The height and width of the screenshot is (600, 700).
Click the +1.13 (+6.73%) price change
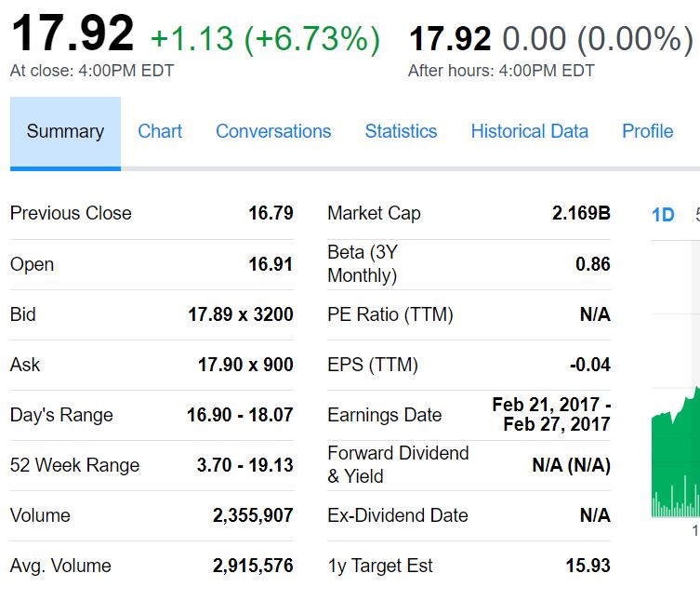tap(265, 38)
